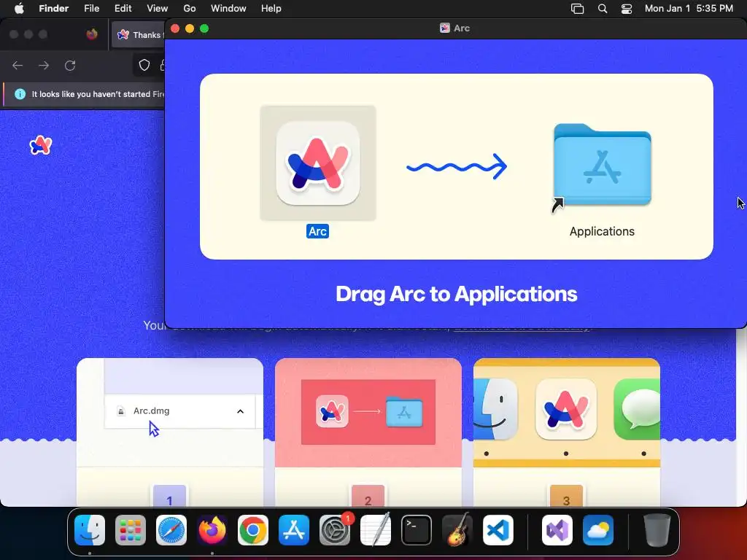Click the Arc logo on the webpage
The width and height of the screenshot is (747, 560).
[41, 145]
